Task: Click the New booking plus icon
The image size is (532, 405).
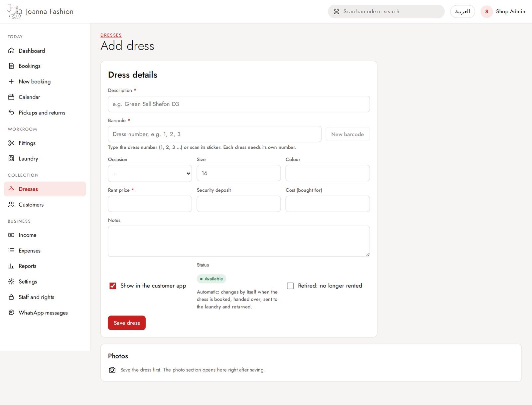Action: pyautogui.click(x=11, y=82)
